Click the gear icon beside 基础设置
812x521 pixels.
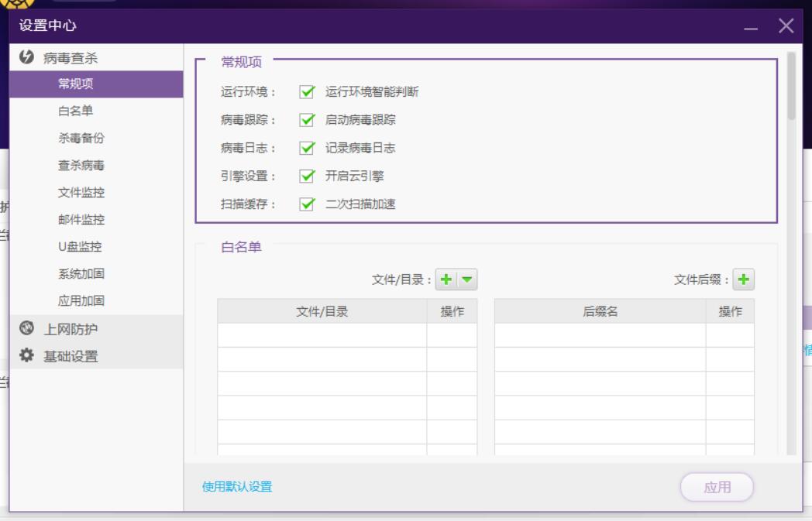tap(26, 356)
